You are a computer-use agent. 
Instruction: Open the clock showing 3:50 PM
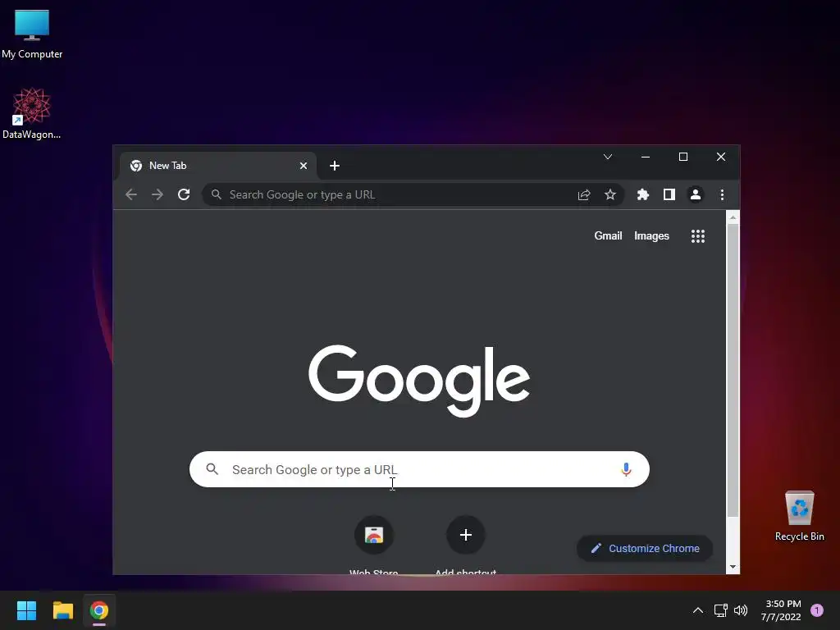point(781,610)
